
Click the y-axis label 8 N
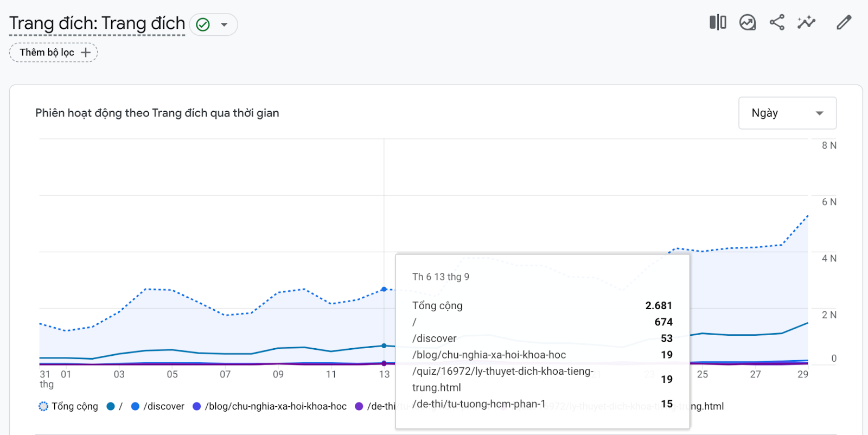[x=829, y=145]
